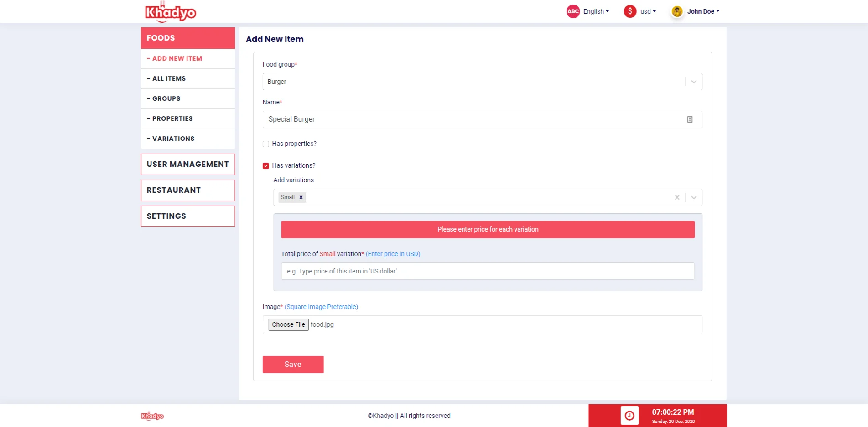Click the 'Has properties?' label
Viewport: 868px width, 427px height.
tap(294, 144)
